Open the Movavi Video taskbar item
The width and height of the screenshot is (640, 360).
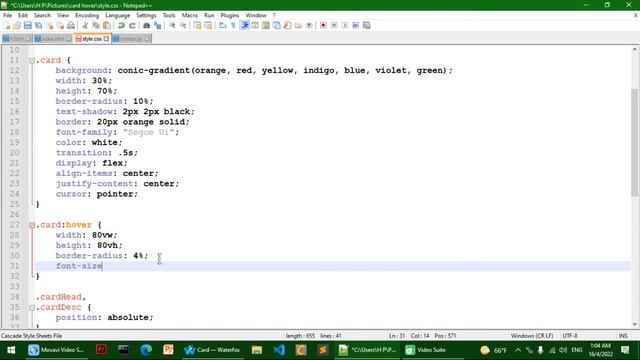[x=56, y=350]
